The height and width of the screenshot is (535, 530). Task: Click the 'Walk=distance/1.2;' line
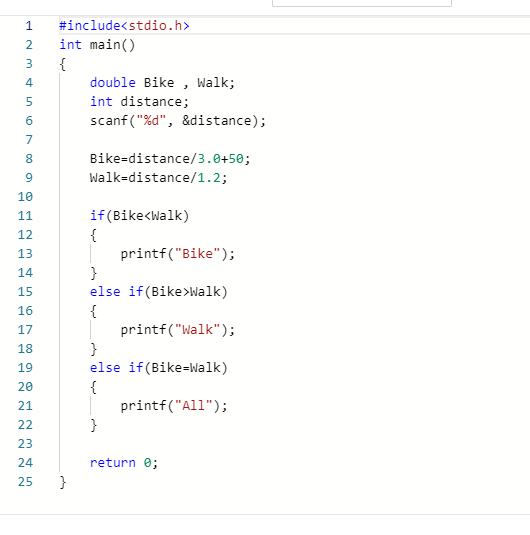[158, 178]
